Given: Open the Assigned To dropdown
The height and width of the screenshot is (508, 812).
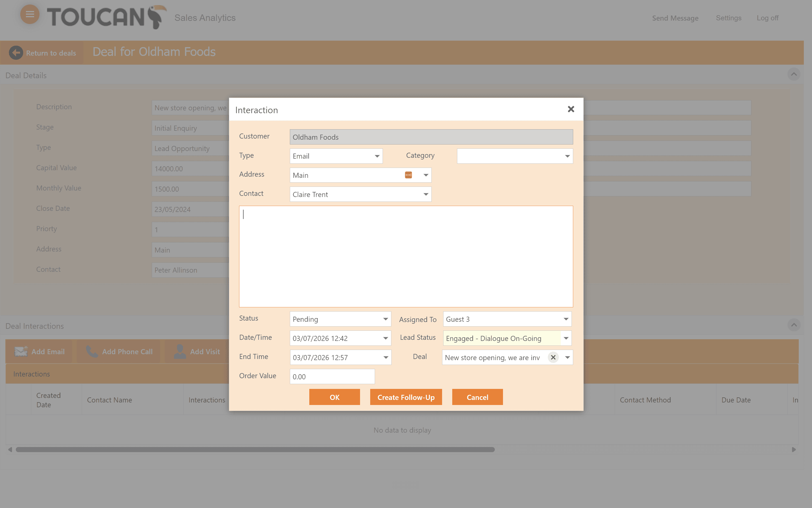Looking at the screenshot, I should (566, 319).
